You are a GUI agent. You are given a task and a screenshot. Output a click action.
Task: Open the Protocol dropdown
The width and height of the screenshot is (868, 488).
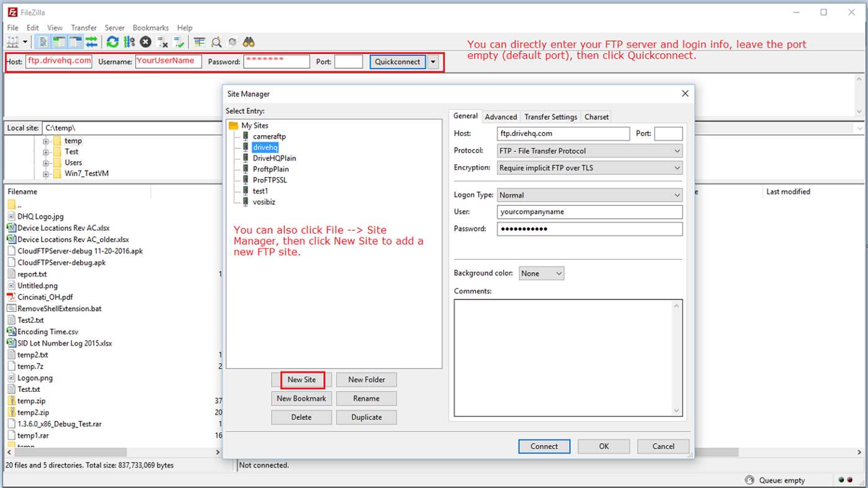tap(589, 151)
